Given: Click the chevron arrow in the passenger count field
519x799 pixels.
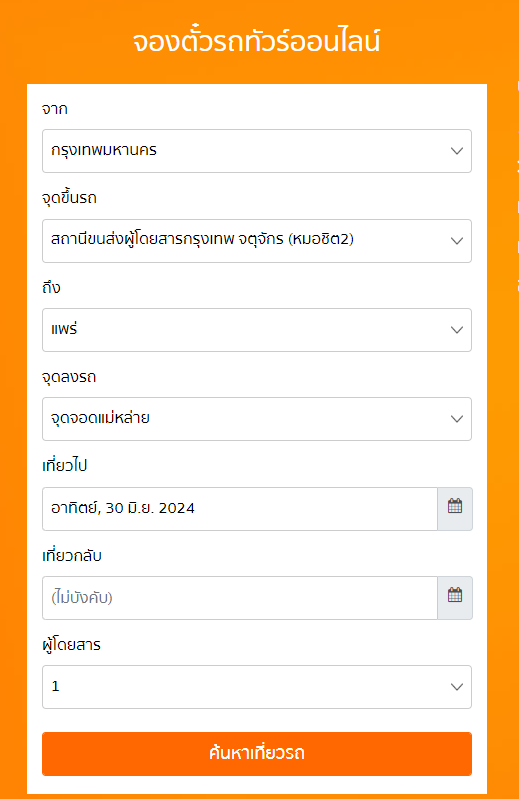Looking at the screenshot, I should 457,687.
